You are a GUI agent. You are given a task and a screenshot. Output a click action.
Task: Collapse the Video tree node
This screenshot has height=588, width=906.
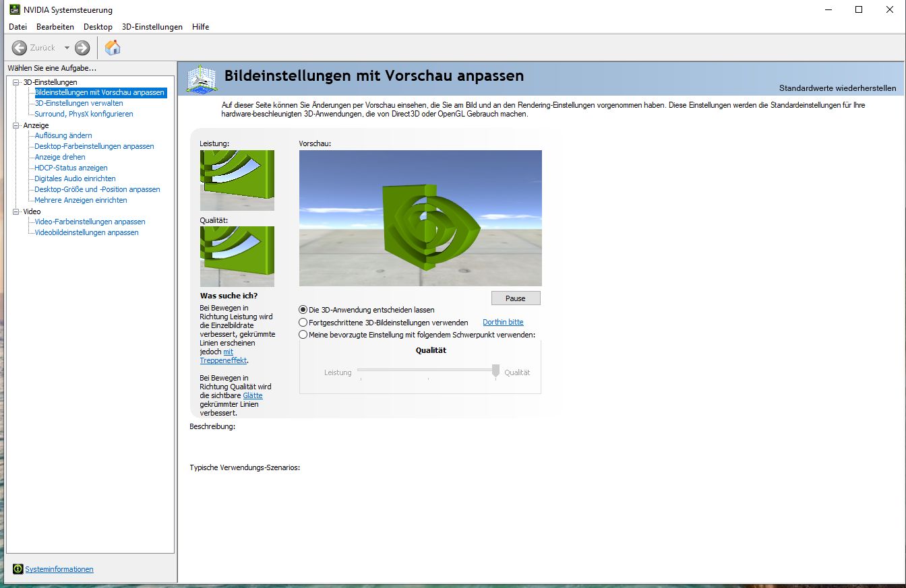point(16,211)
